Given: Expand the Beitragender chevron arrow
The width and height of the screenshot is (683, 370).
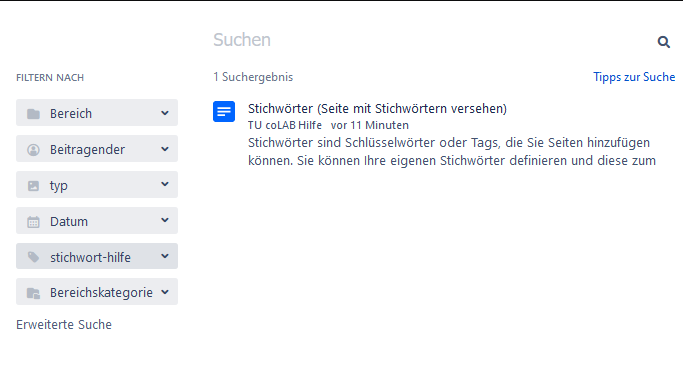Looking at the screenshot, I should [x=165, y=149].
